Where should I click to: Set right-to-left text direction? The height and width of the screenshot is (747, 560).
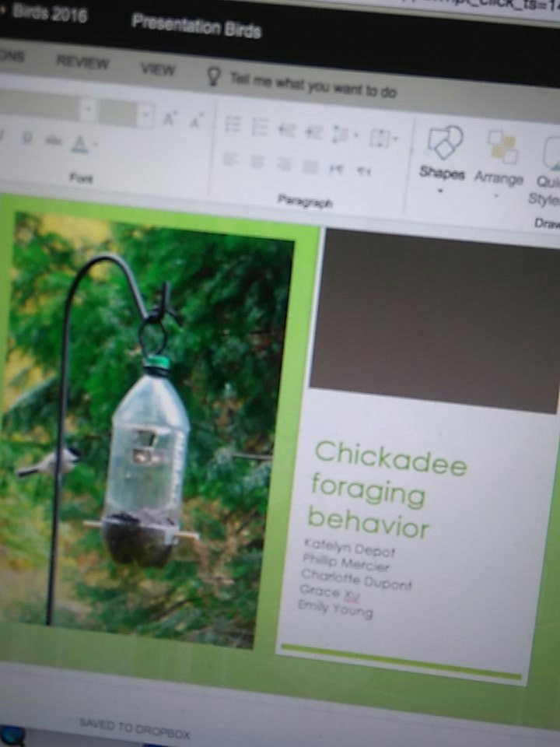363,170
